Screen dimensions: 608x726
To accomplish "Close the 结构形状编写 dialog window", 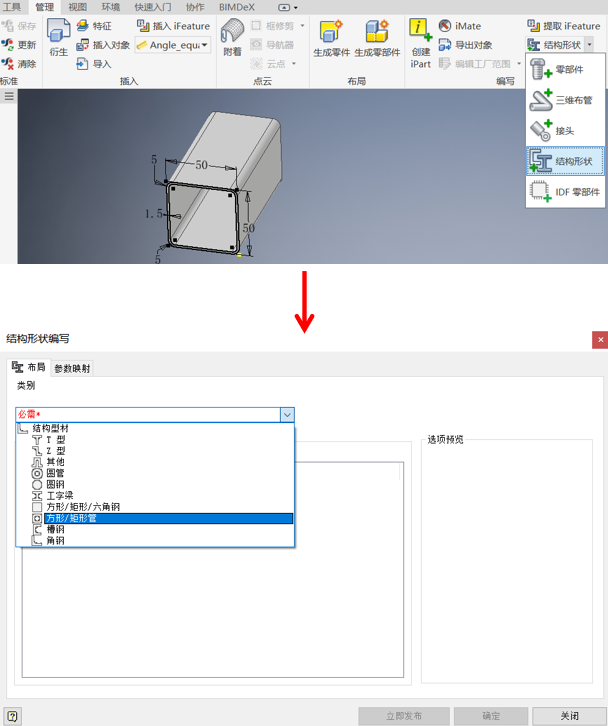I will pyautogui.click(x=600, y=339).
